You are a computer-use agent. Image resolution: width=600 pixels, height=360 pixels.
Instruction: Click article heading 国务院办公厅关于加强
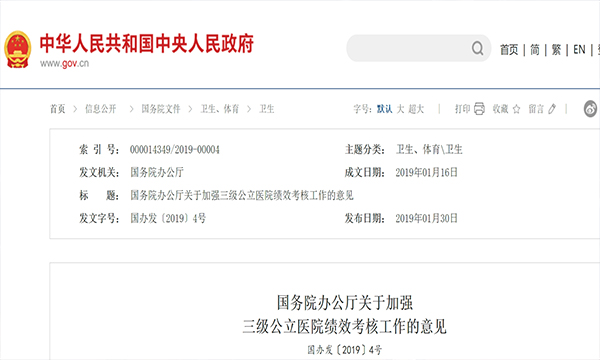tap(345, 303)
